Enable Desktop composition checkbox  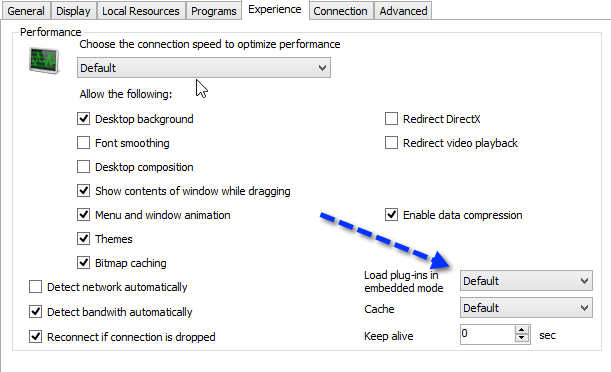(83, 167)
